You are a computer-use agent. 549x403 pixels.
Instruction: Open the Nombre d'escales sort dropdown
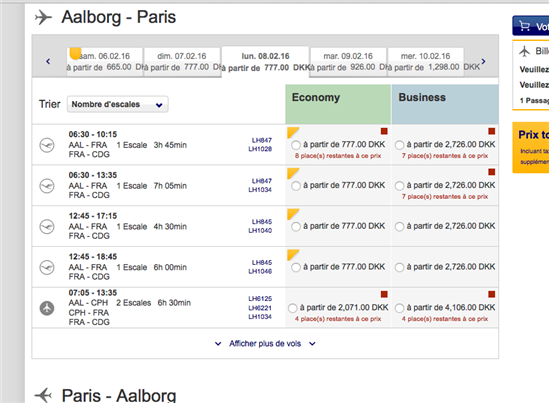coord(118,104)
